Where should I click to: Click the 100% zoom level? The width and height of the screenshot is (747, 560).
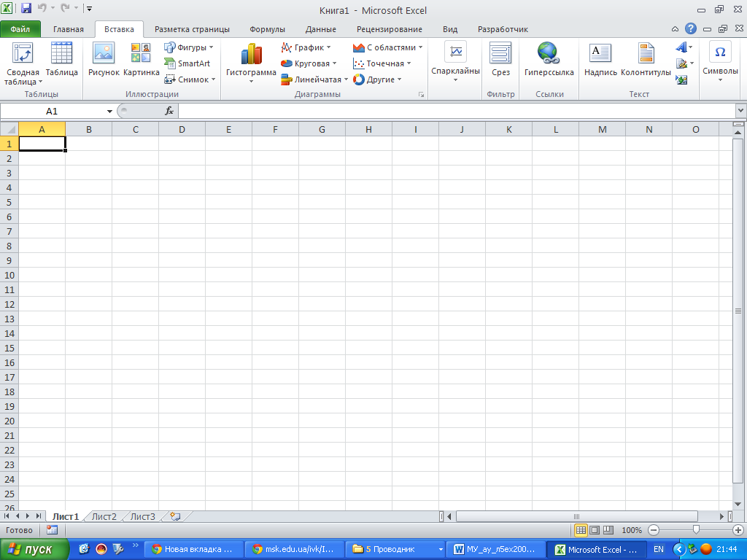[632, 530]
